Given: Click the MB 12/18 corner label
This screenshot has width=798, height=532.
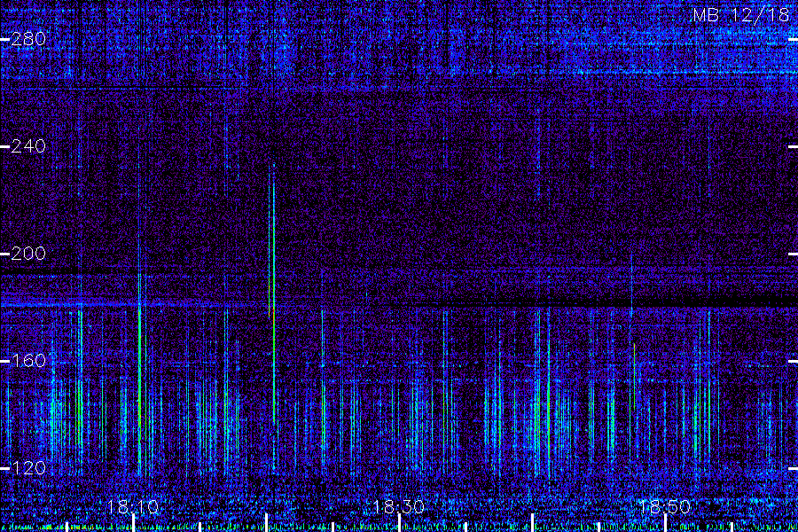Looking at the screenshot, I should tap(741, 15).
